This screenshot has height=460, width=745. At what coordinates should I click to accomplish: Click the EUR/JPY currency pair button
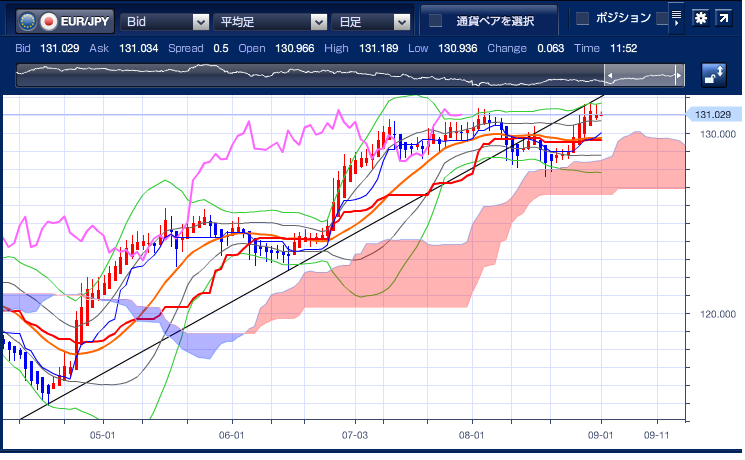(x=65, y=21)
